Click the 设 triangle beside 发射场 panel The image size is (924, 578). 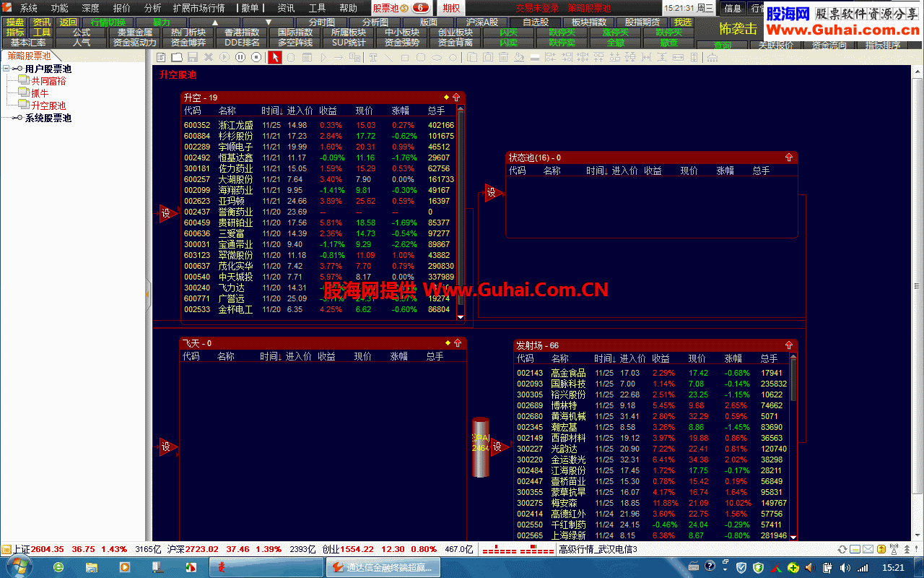click(x=499, y=448)
